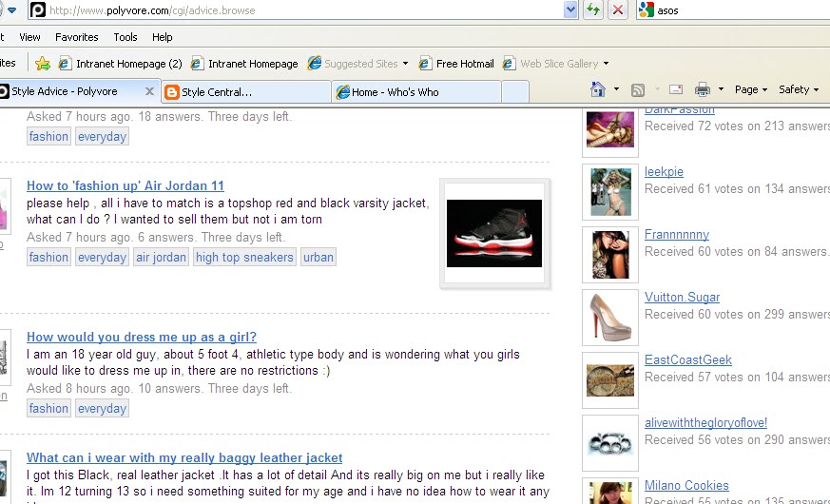Click the URL address field
This screenshot has width=830, height=504.
pyautogui.click(x=304, y=10)
